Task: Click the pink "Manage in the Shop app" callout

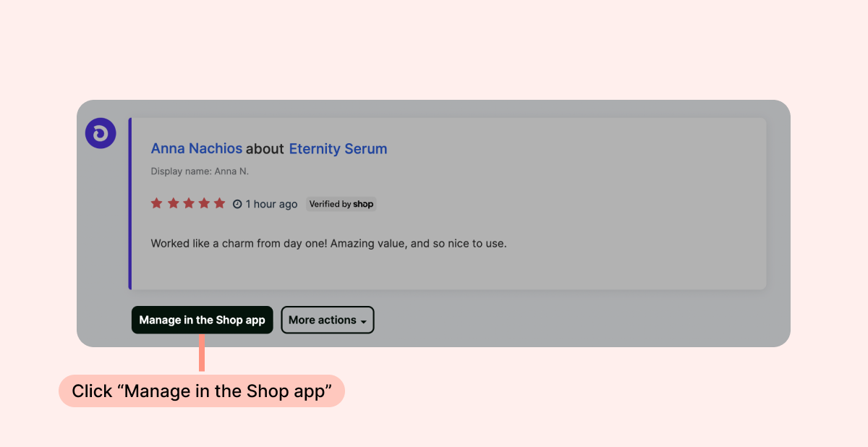Action: 202,391
